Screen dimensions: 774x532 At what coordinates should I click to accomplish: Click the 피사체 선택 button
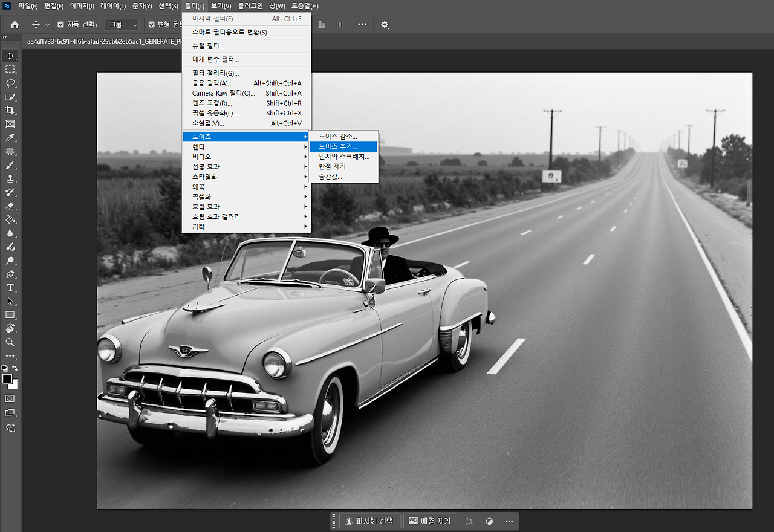tap(370, 521)
